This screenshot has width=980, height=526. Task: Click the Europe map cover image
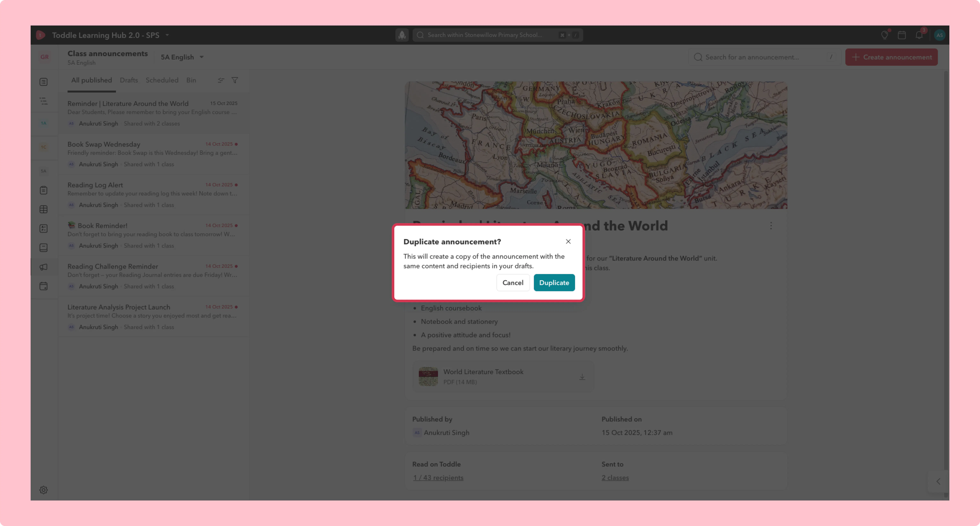596,145
